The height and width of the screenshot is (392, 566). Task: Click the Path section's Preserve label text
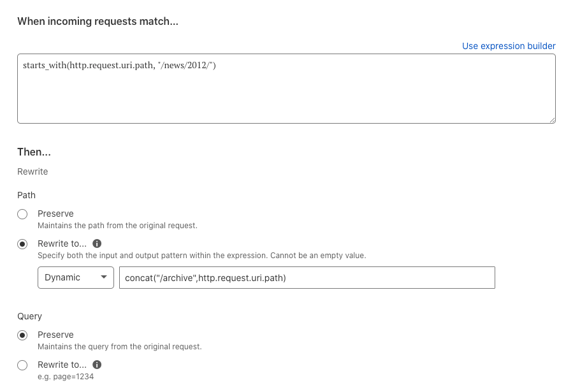pos(55,214)
